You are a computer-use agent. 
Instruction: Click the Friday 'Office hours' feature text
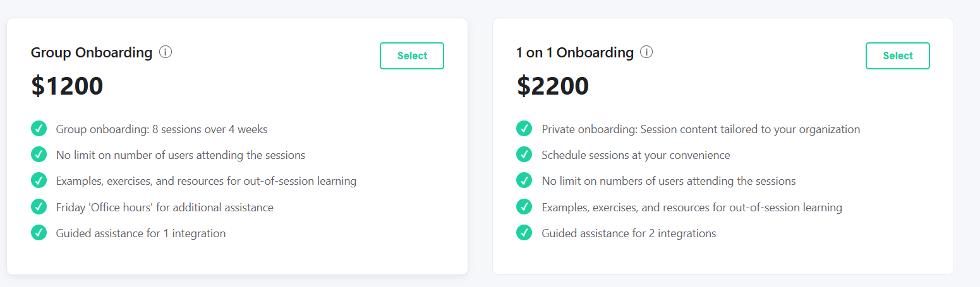pyautogui.click(x=164, y=207)
